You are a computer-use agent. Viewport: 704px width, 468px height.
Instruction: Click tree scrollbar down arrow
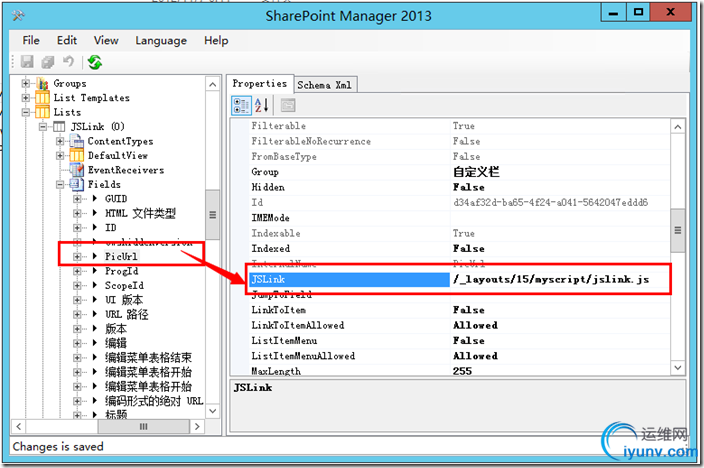(212, 411)
